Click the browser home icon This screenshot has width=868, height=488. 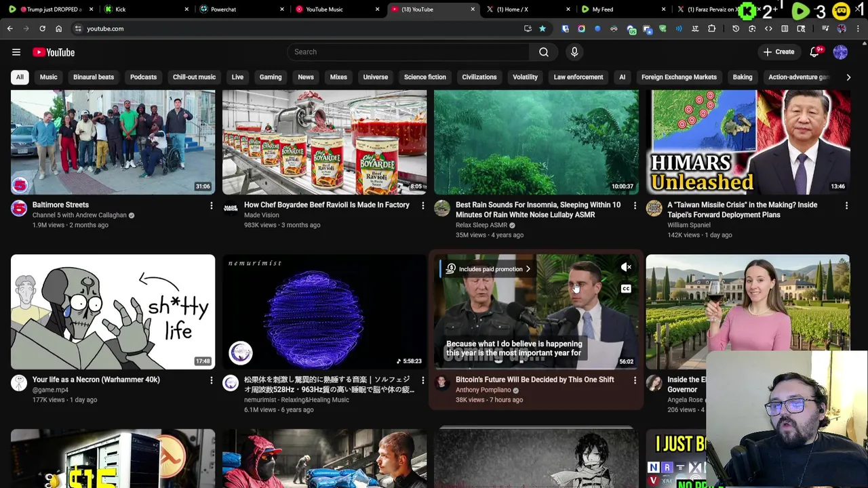coord(58,28)
